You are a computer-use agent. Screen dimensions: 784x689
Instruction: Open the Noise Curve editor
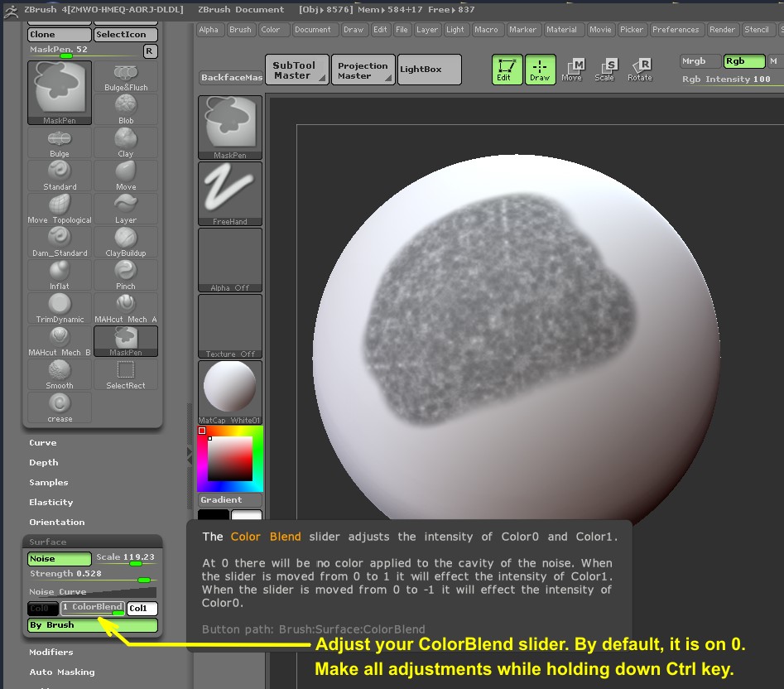93,592
